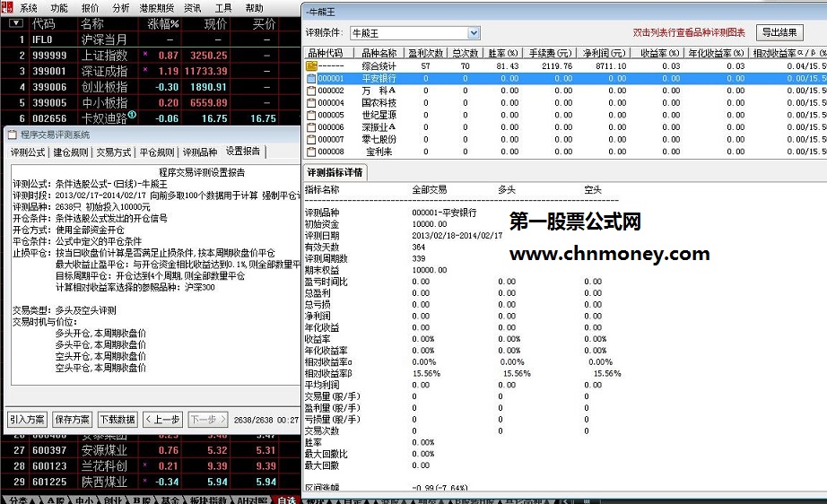Click the arrow button of 评测条件 dropdown
The height and width of the screenshot is (504, 827).
(x=473, y=33)
